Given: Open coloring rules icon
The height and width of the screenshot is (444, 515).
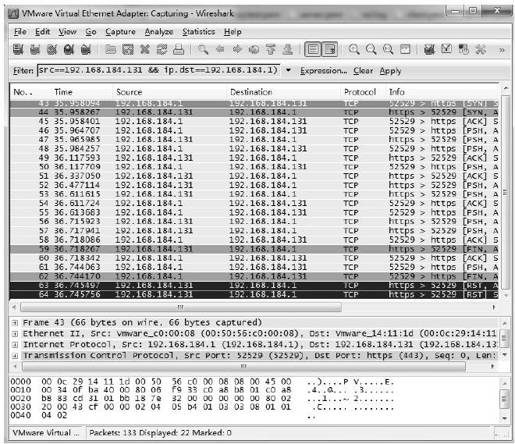Looking at the screenshot, I should [464, 50].
